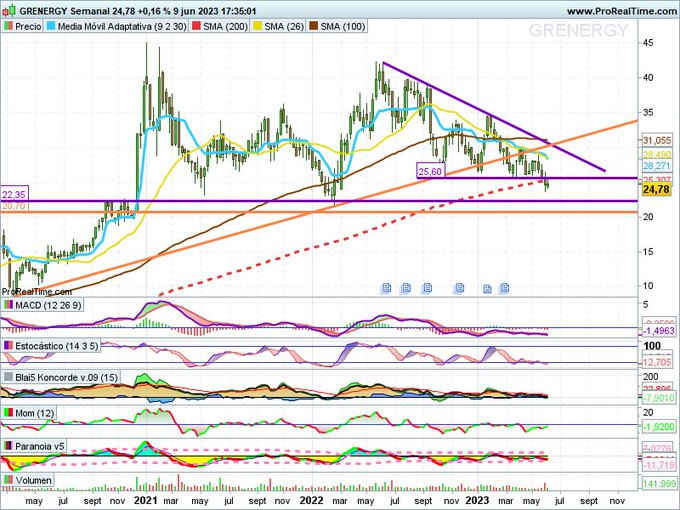Open the leftmost document note icon on chart
The width and height of the screenshot is (680, 510).
(x=386, y=288)
